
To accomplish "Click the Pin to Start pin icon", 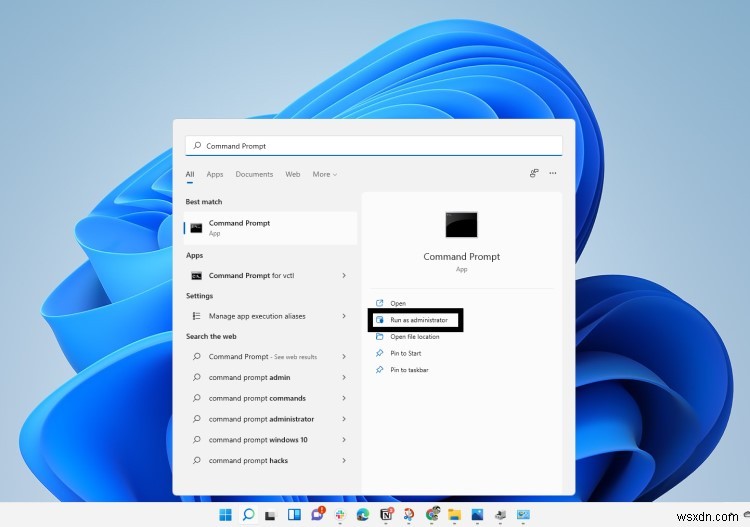I will [379, 353].
